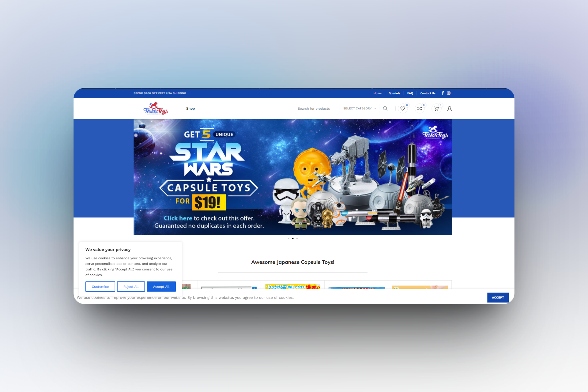Click the Tesla's Toys header logo
Screen dimensions: 588x392
(156, 108)
